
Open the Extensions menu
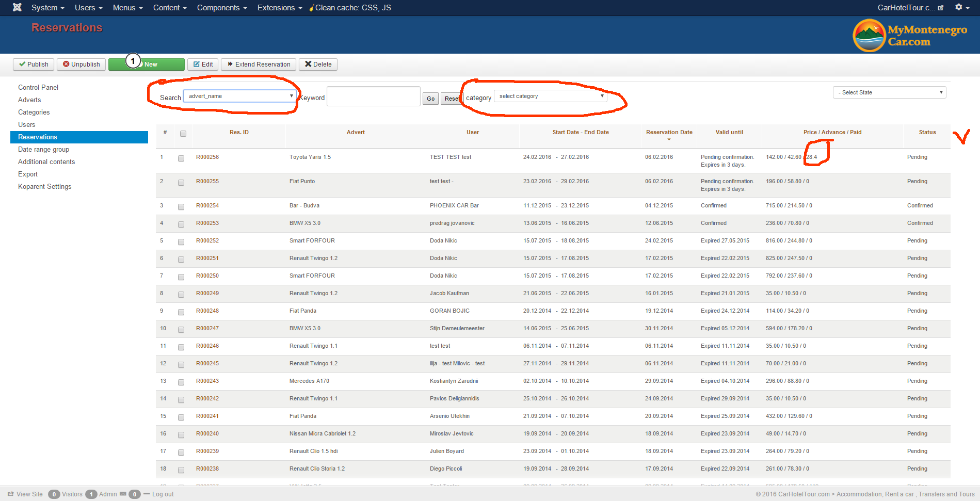tap(279, 8)
